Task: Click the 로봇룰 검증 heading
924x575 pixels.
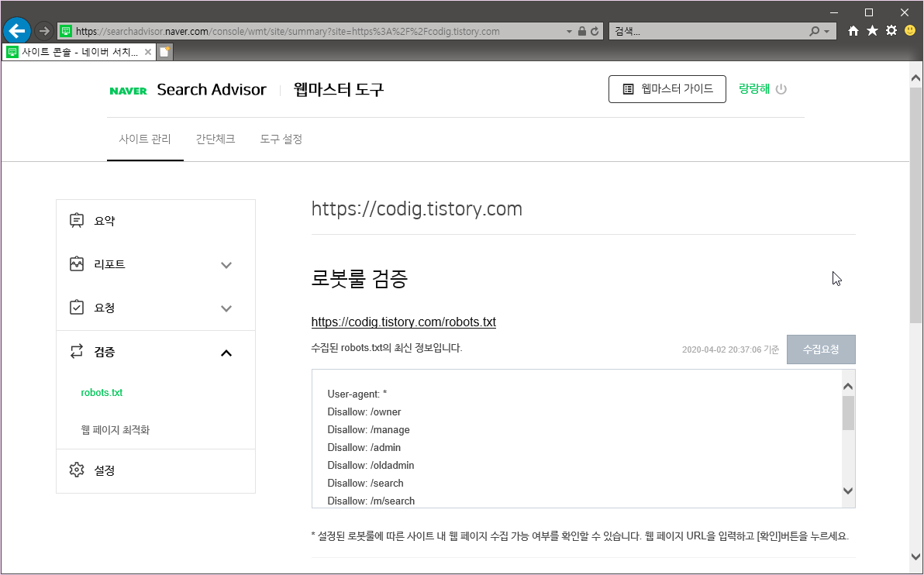Action: [360, 279]
